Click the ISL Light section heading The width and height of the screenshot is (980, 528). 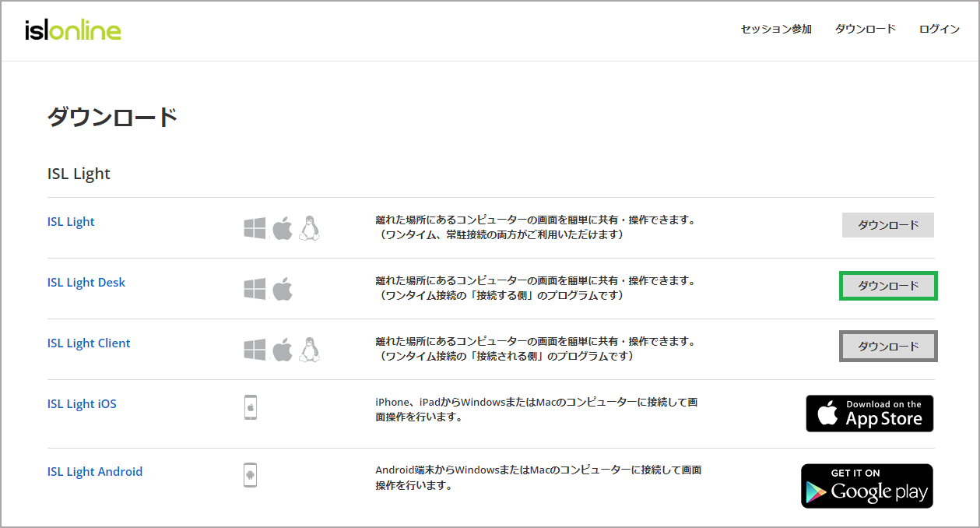79,174
